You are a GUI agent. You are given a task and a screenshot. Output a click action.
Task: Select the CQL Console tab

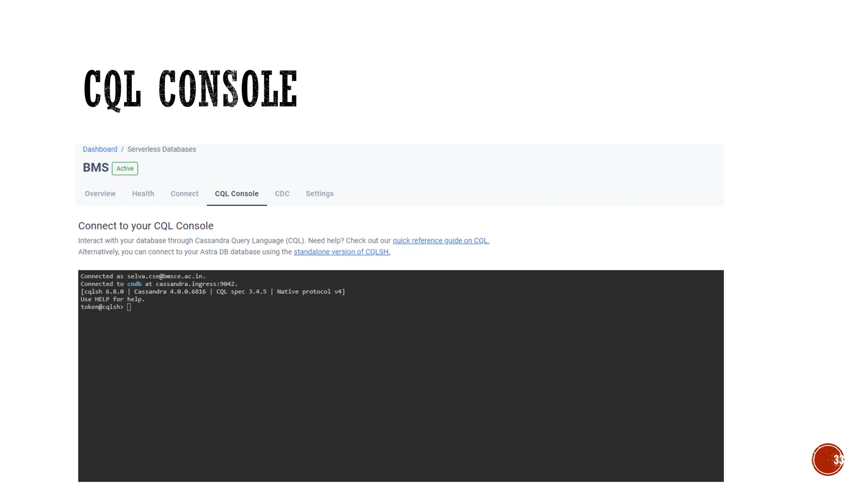pyautogui.click(x=236, y=194)
